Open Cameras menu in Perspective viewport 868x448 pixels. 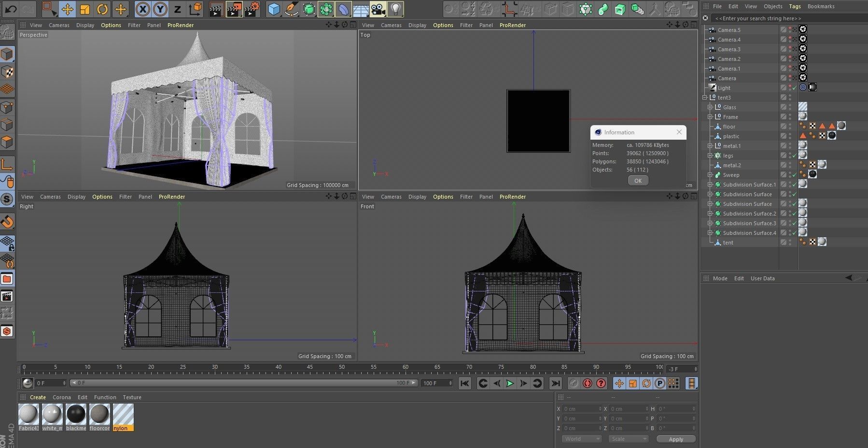(x=59, y=25)
